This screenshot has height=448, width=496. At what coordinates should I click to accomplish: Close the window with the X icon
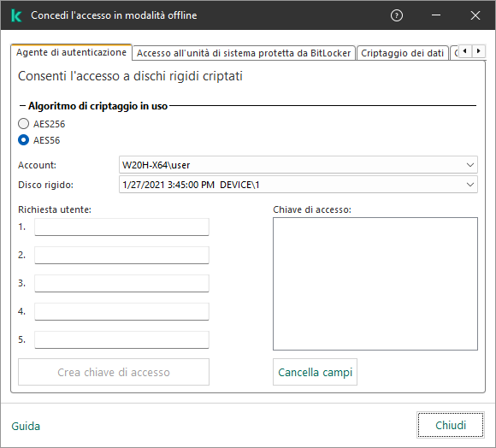coord(475,15)
